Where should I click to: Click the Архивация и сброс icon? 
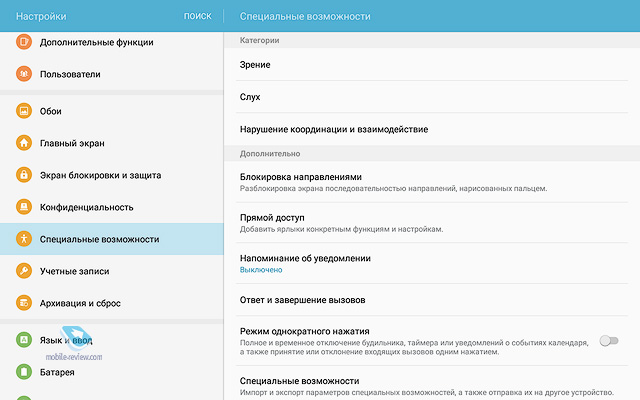[x=24, y=303]
